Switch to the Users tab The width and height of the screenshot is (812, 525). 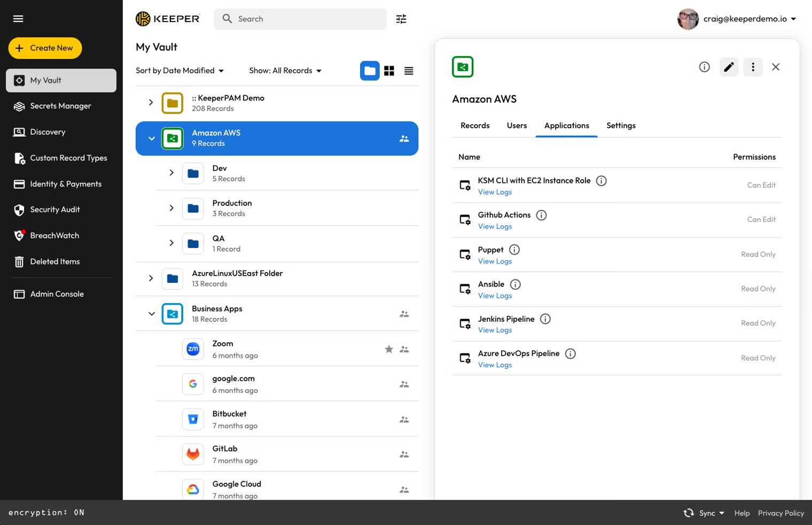pyautogui.click(x=517, y=126)
